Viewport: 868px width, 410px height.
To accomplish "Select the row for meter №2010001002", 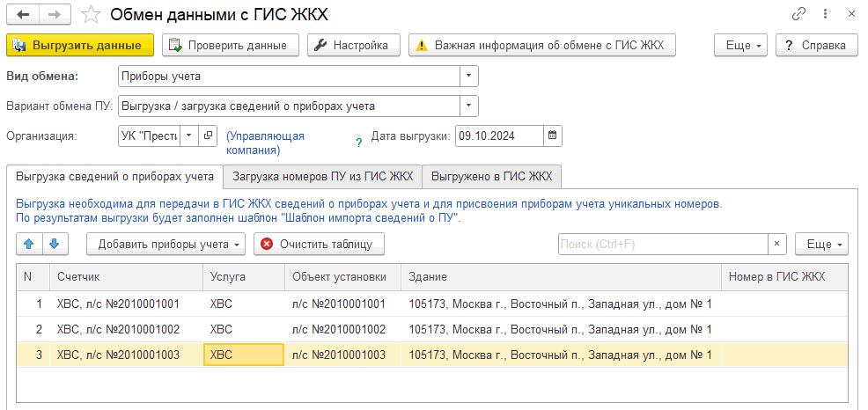I will (x=118, y=329).
